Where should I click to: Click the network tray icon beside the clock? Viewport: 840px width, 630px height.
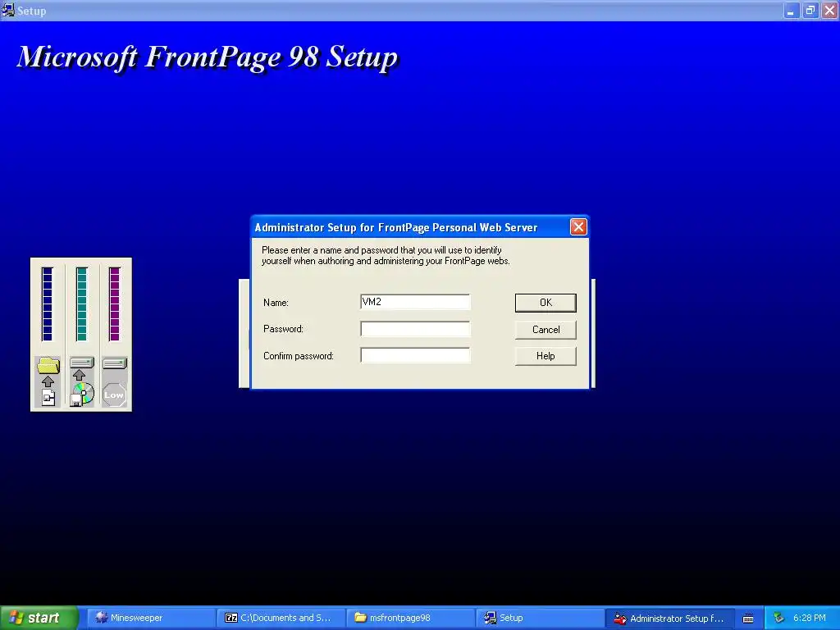click(778, 618)
